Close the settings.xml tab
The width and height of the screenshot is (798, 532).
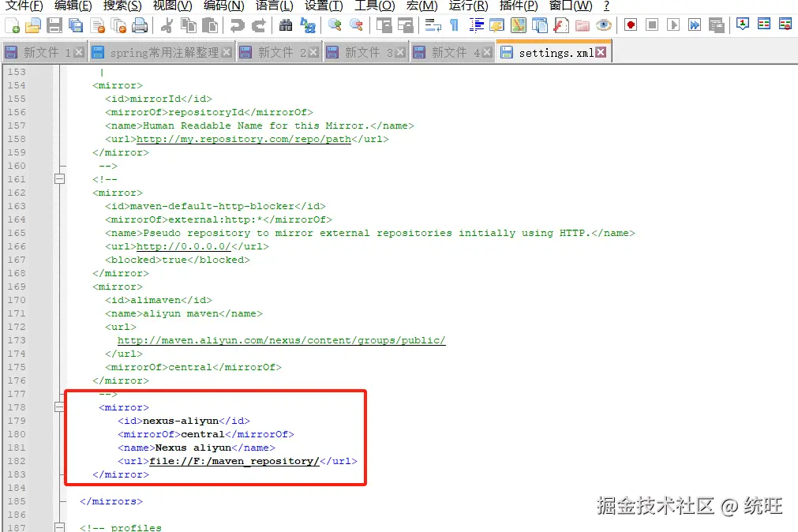tap(601, 52)
